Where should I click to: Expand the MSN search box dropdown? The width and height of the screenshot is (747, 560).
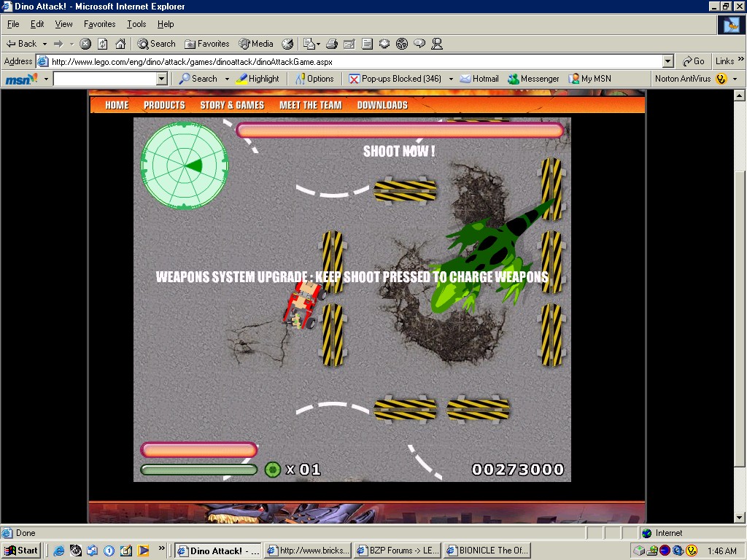(162, 79)
